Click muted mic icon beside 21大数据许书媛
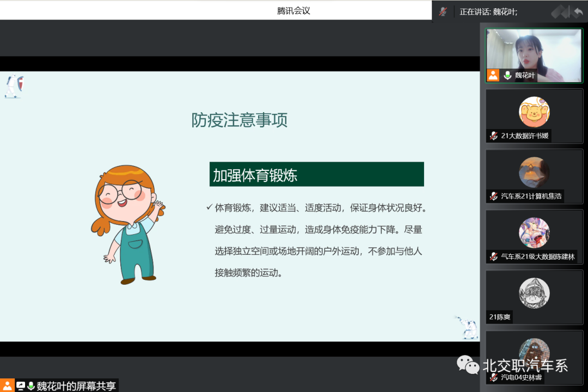Screen dimensions: 588x392 pos(493,136)
